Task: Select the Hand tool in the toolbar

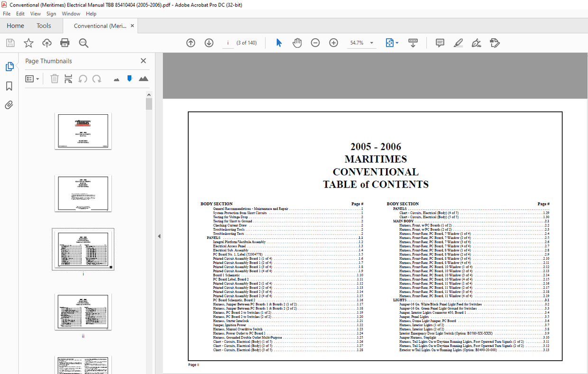Action: pyautogui.click(x=297, y=43)
